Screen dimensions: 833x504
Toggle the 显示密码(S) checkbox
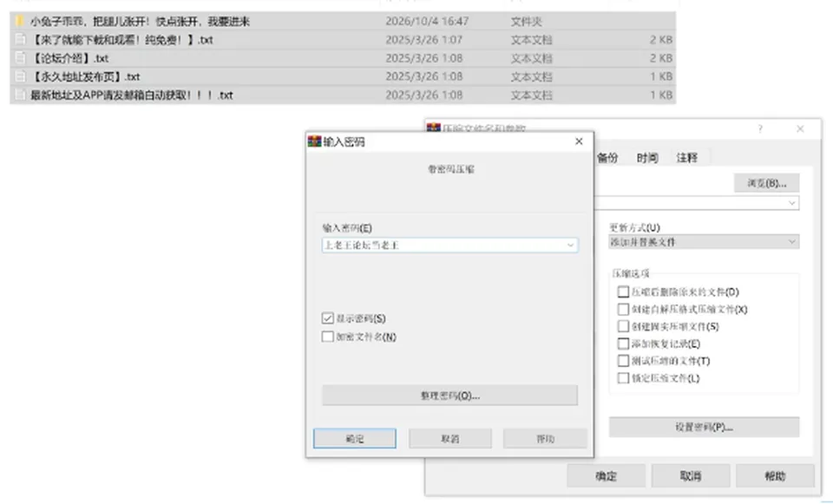pyautogui.click(x=328, y=318)
